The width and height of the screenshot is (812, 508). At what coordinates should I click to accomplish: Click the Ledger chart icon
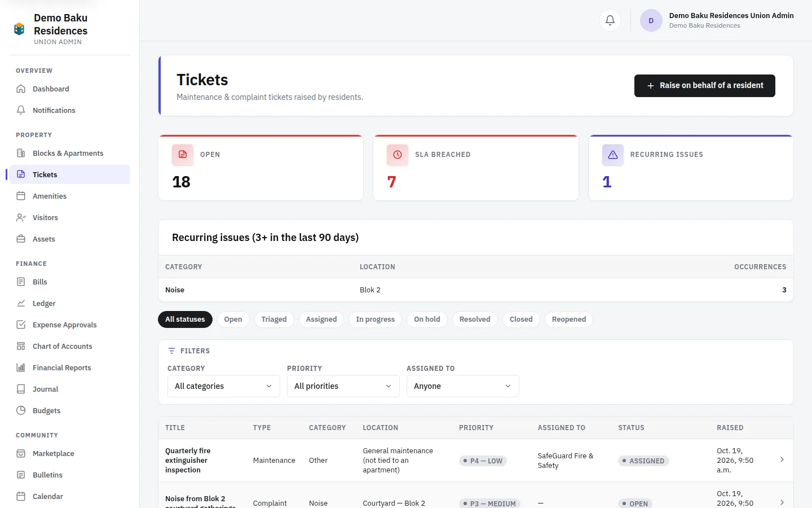click(21, 303)
